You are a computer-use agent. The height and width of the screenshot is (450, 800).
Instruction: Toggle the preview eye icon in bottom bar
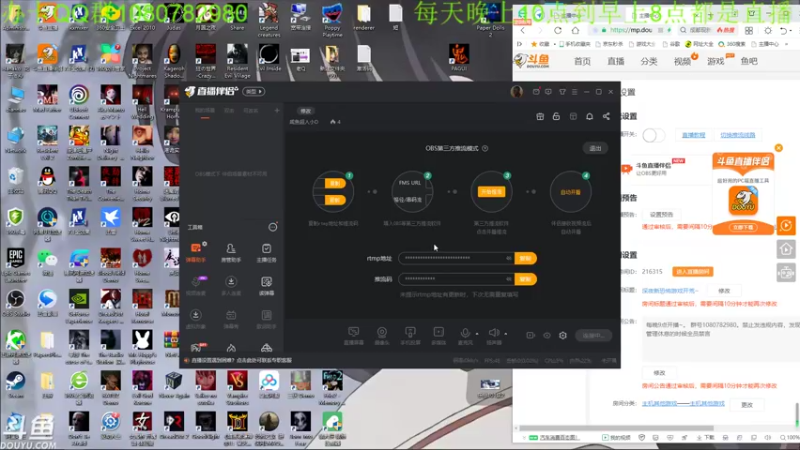(547, 336)
